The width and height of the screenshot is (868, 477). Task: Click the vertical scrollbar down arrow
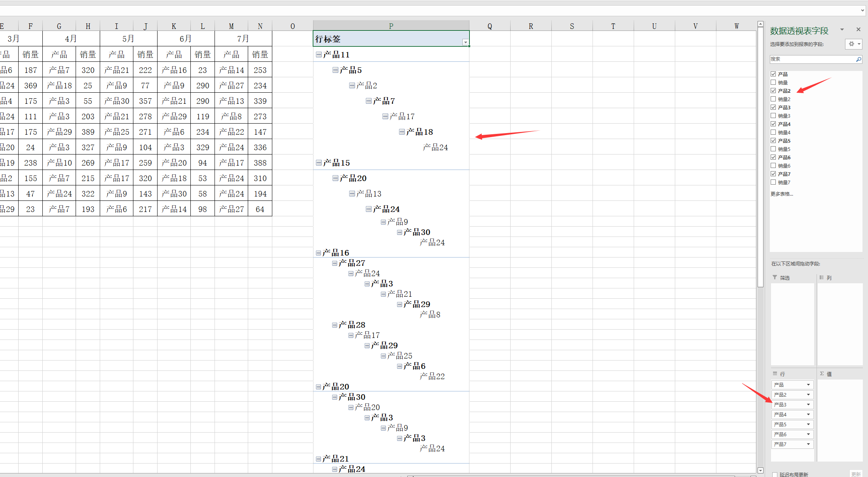tap(760, 470)
